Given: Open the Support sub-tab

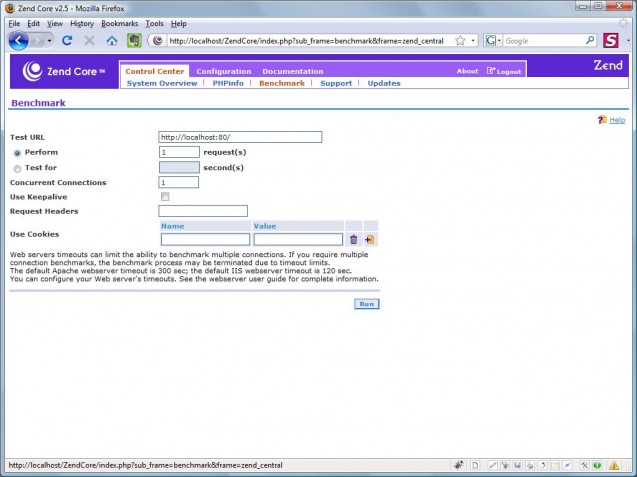Looking at the screenshot, I should [336, 83].
